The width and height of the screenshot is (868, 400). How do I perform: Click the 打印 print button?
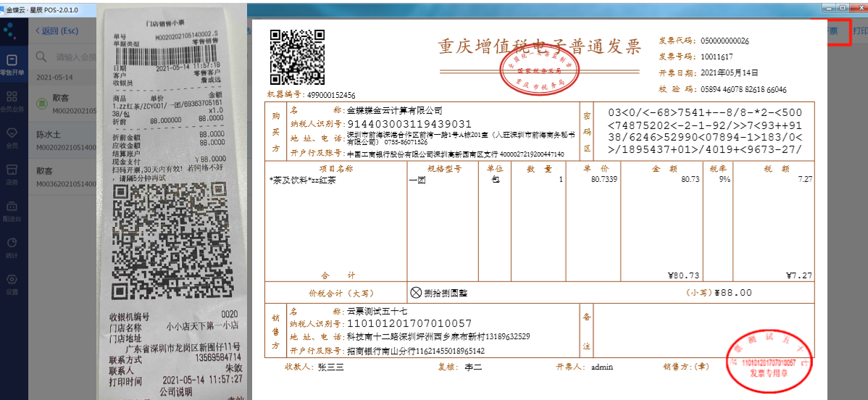point(860,31)
